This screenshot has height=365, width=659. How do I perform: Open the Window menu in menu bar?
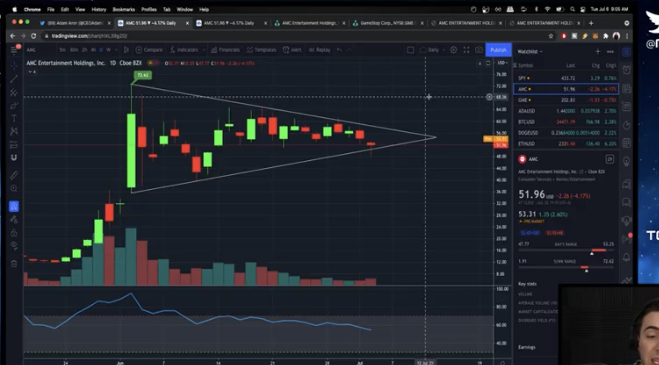pos(185,9)
